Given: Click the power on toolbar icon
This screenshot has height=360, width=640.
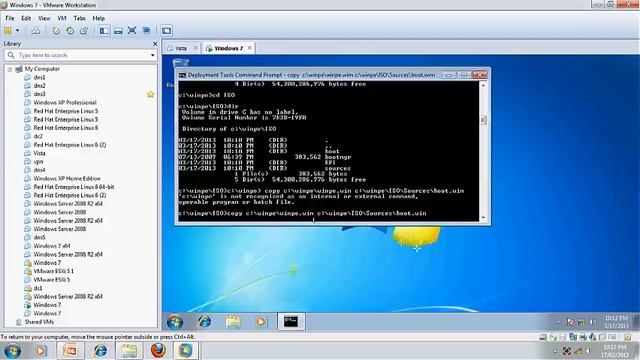Looking at the screenshot, I should coord(8,31).
